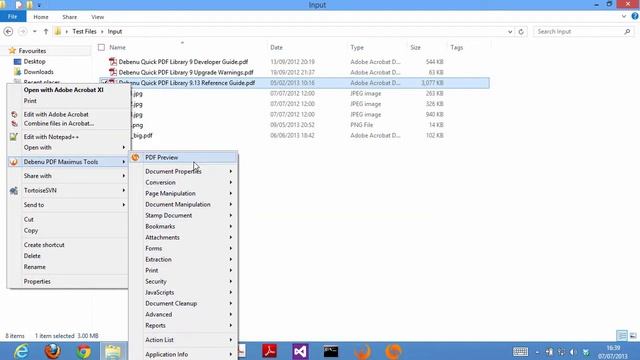
Task: Switch to details view icon
Action: (622, 336)
